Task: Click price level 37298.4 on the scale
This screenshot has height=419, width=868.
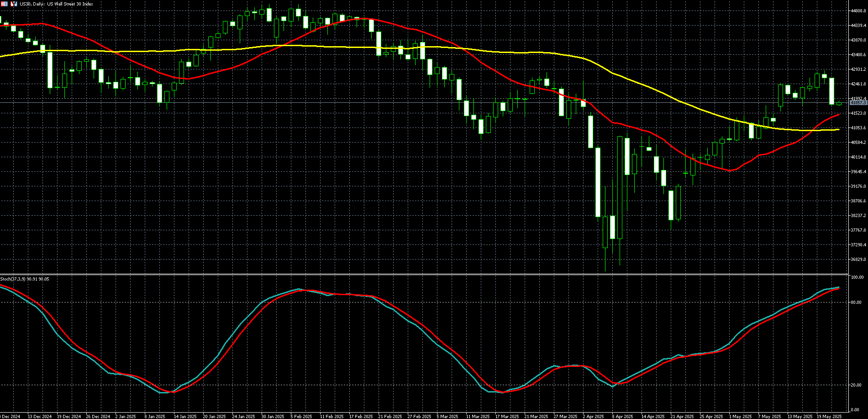Action: [x=858, y=245]
